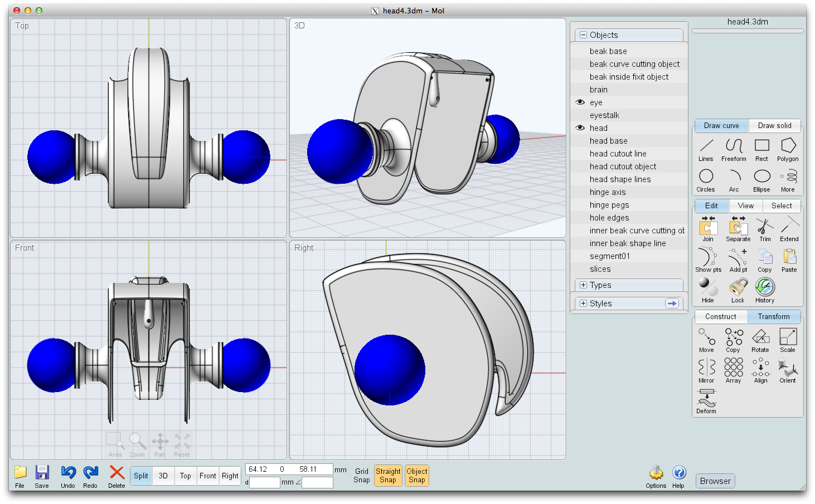This screenshot has height=504, width=815.
Task: Open the Circles tool
Action: point(706,179)
